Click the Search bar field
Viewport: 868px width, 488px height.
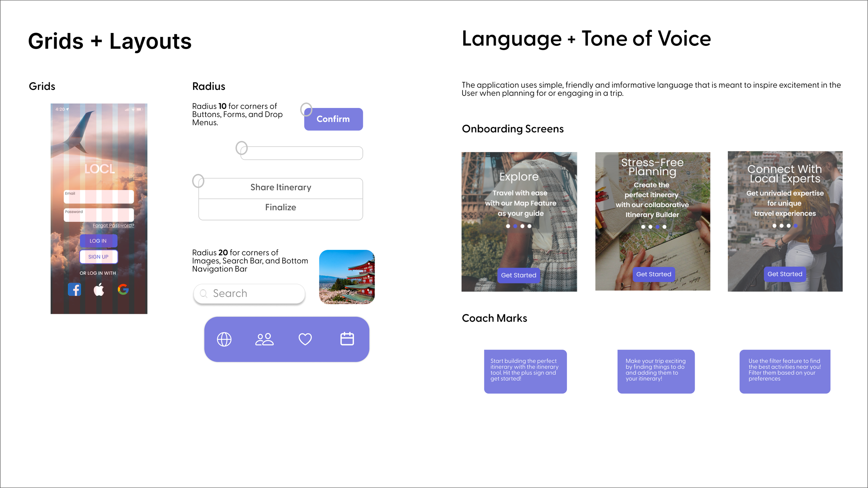click(249, 294)
